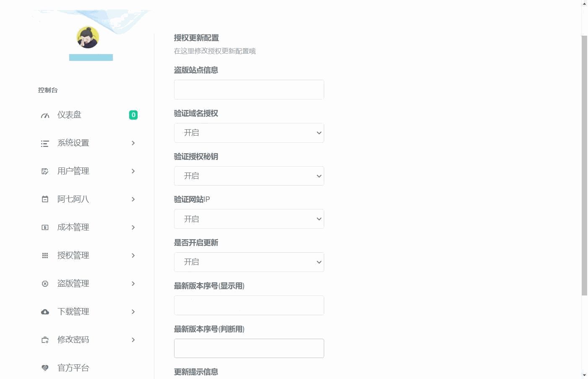Click the 下载管理 cloud download icon

45,312
